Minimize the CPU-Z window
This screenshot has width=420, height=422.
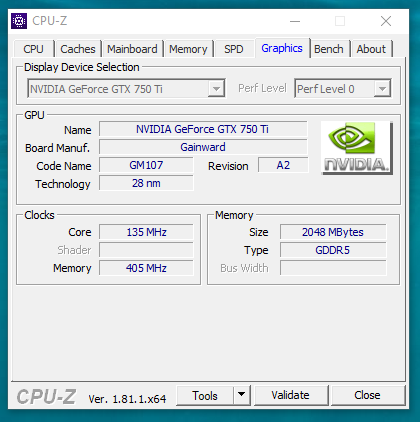click(295, 21)
